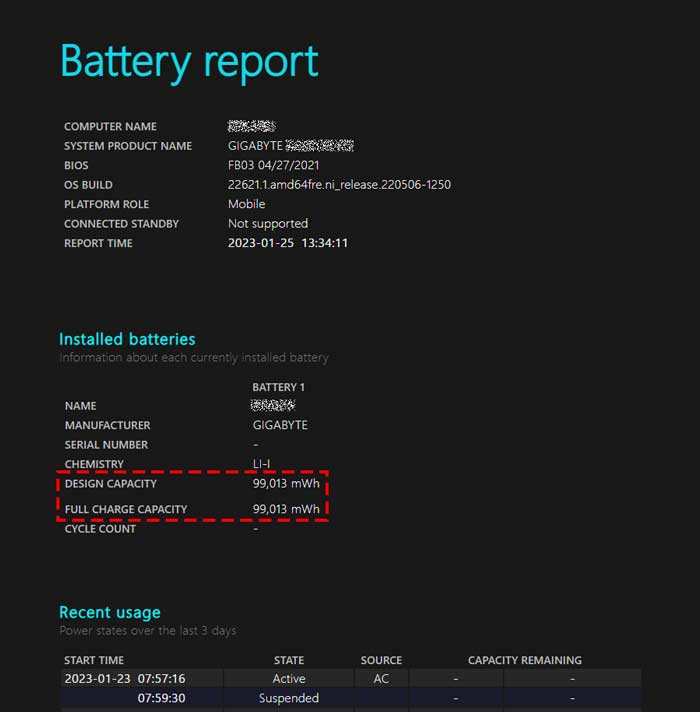Click the design capacity value '99,013 mWh'
The image size is (700, 712).
coord(286,484)
